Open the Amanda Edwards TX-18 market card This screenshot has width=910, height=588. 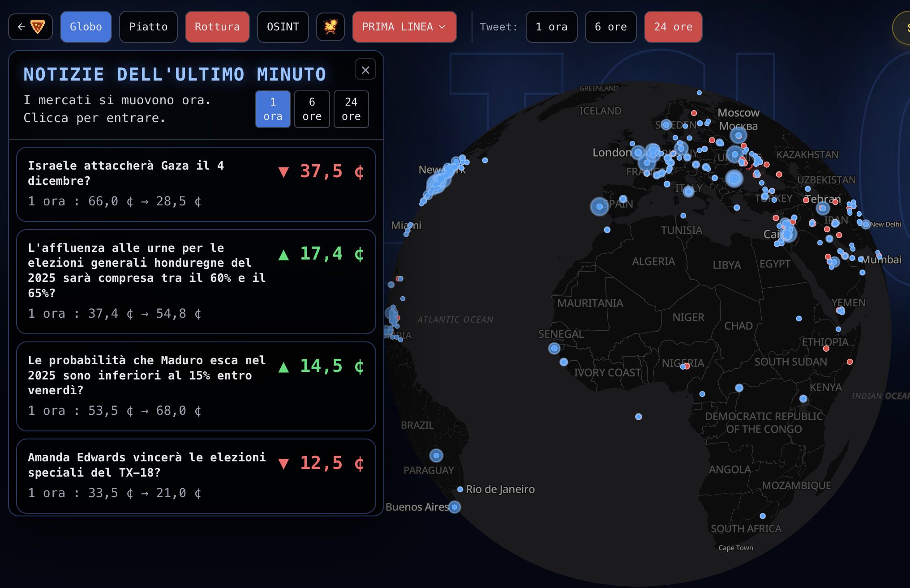click(x=196, y=475)
